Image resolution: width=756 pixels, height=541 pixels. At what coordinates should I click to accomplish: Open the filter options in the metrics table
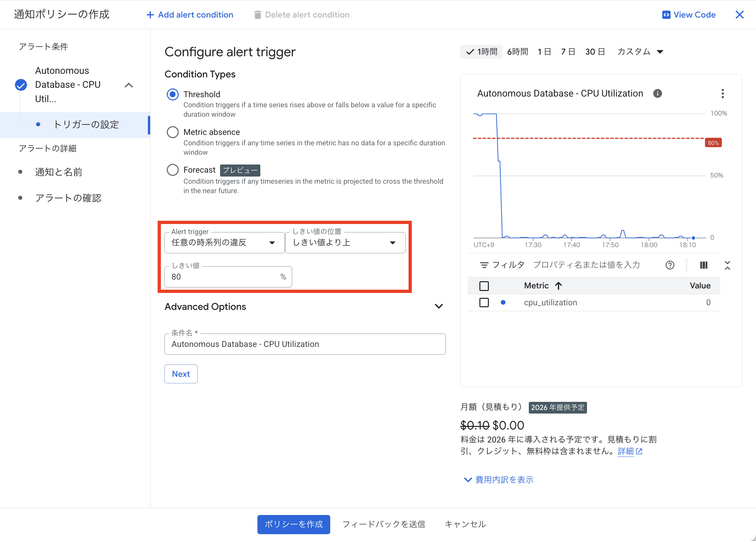(485, 265)
